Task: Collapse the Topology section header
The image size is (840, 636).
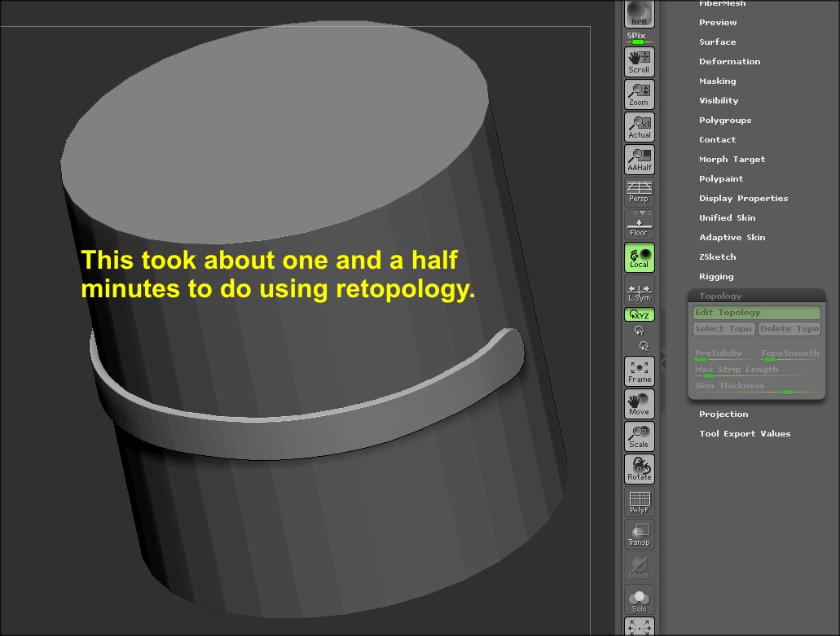Action: (756, 296)
